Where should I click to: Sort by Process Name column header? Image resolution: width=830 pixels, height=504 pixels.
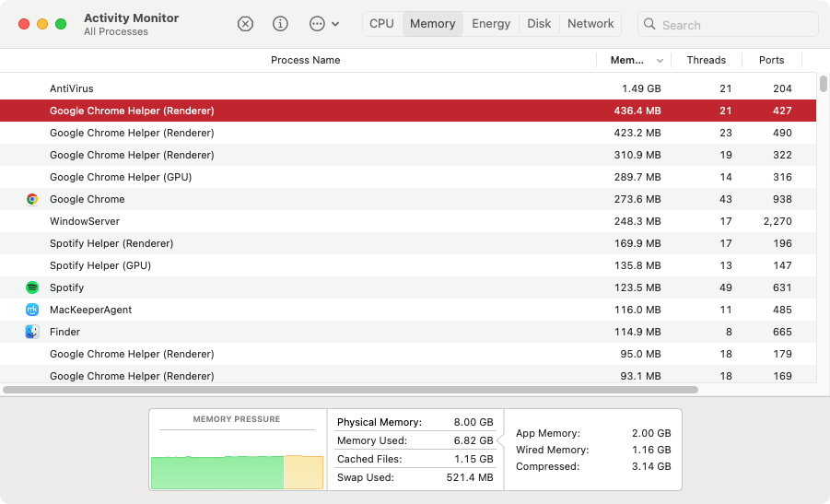pyautogui.click(x=306, y=61)
